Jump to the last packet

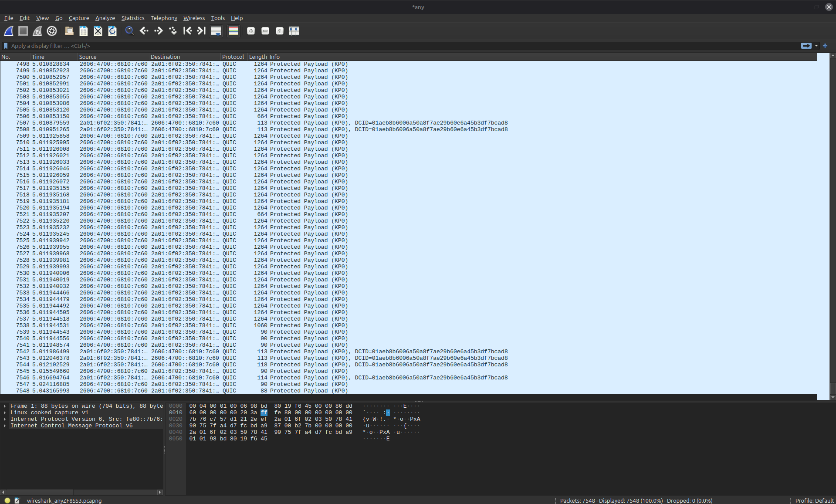(201, 31)
